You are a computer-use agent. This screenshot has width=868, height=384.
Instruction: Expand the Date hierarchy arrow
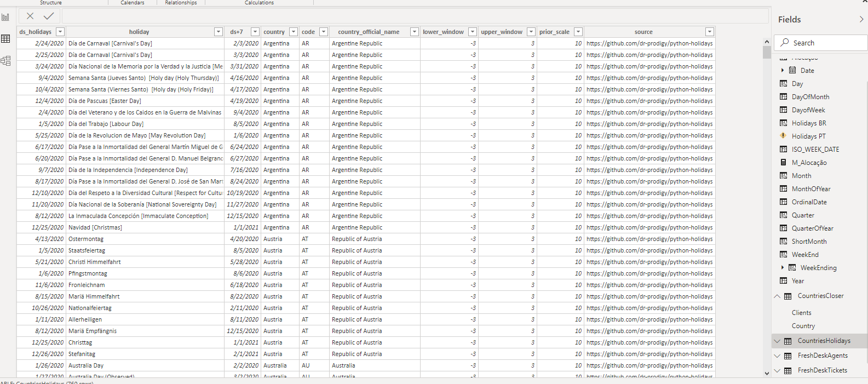point(783,70)
